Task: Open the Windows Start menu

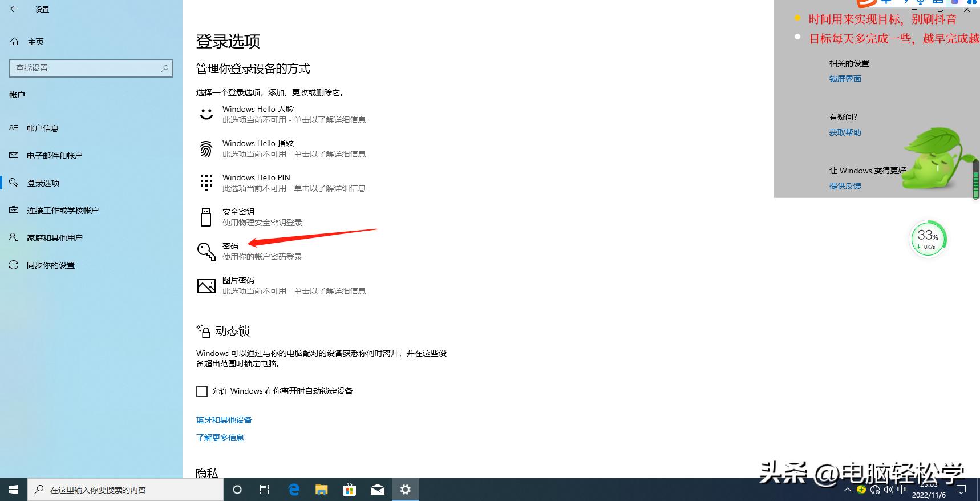Action: point(14,490)
